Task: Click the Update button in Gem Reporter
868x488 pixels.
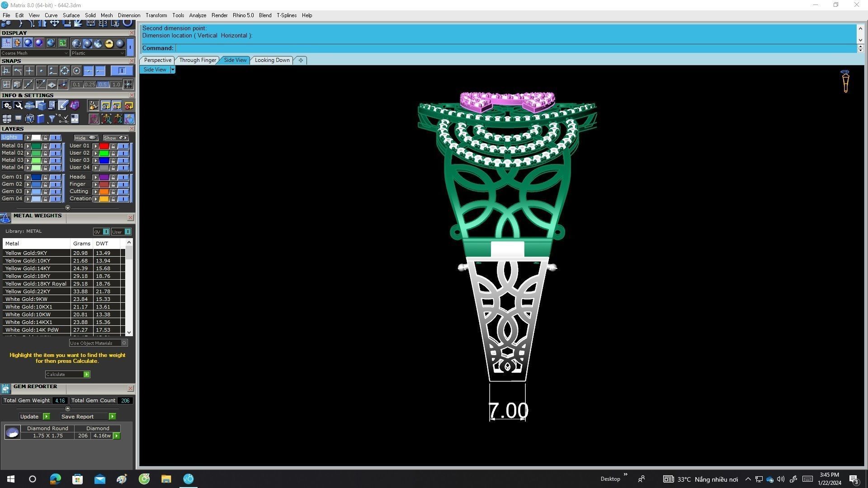Action: [x=34, y=417]
